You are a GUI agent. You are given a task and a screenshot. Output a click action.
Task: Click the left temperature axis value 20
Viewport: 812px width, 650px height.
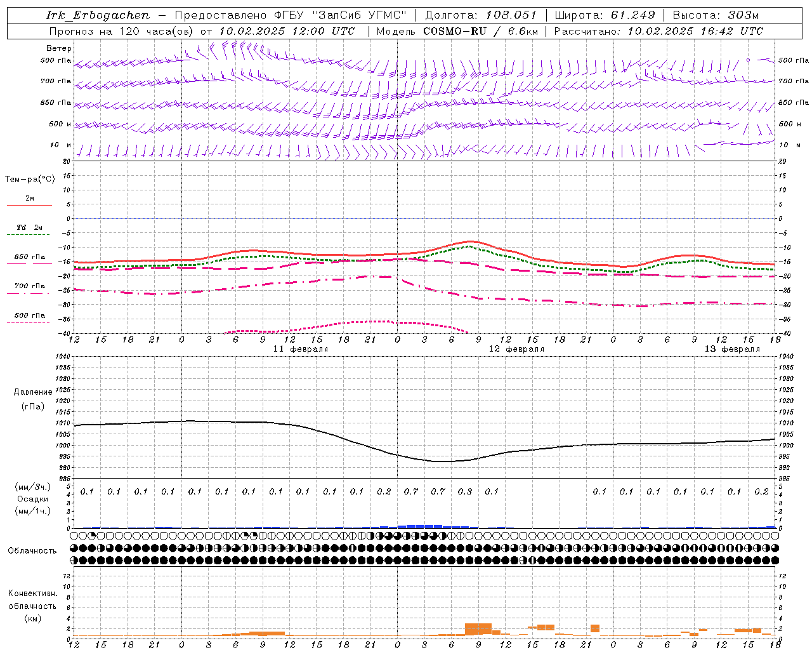(x=66, y=161)
